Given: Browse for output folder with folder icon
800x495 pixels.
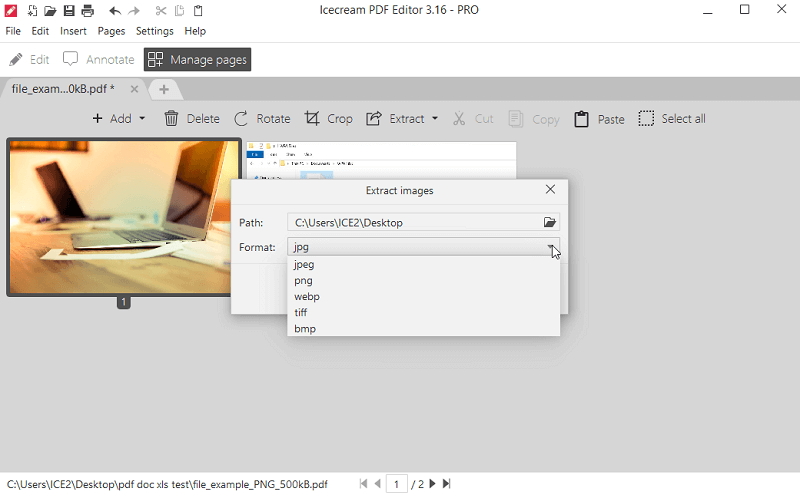Looking at the screenshot, I should coord(549,222).
